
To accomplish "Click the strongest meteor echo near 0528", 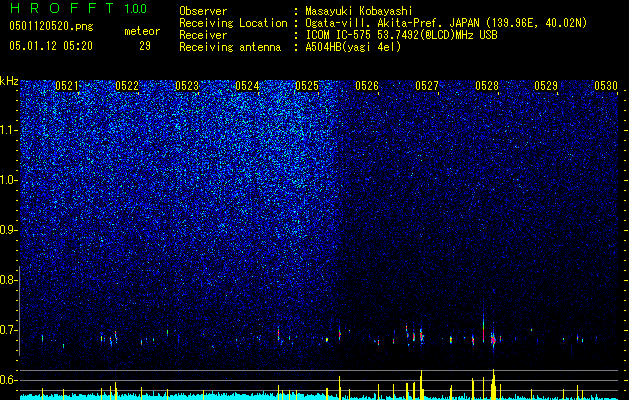I will pyautogui.click(x=493, y=340).
